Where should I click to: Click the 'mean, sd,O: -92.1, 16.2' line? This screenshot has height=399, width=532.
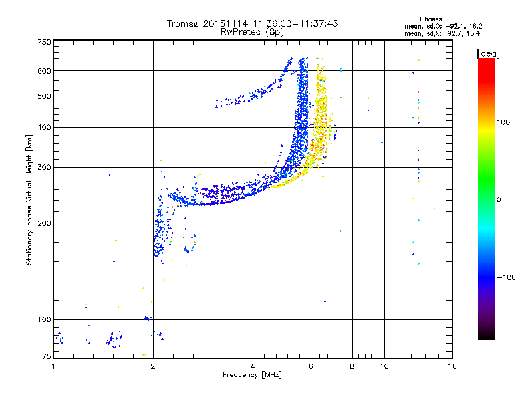pyautogui.click(x=443, y=26)
